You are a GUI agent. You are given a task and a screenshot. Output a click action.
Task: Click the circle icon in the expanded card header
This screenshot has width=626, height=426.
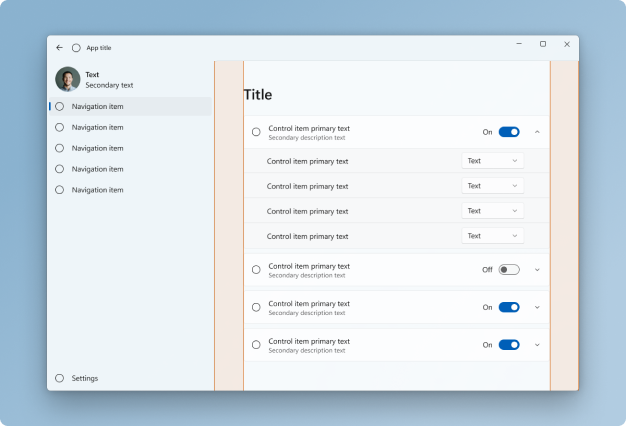click(x=256, y=132)
